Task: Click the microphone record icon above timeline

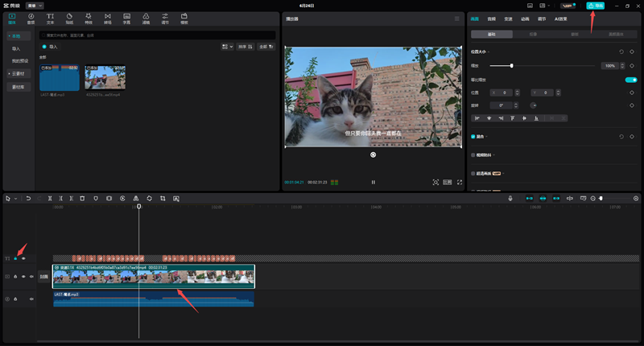Action: coord(510,198)
